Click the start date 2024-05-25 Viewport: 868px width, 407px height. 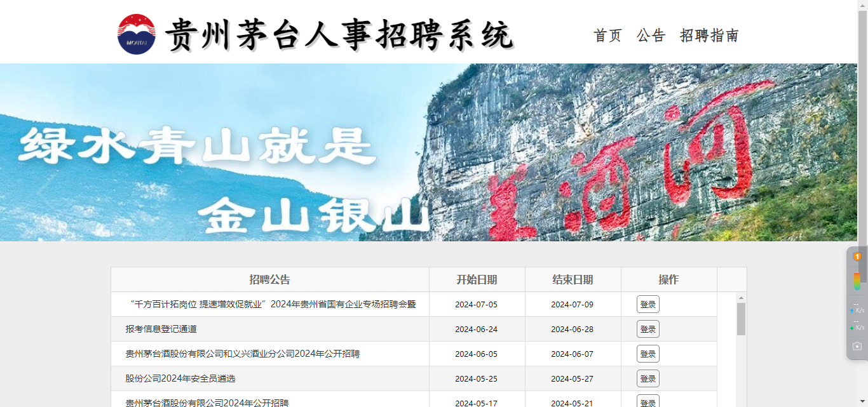(477, 378)
